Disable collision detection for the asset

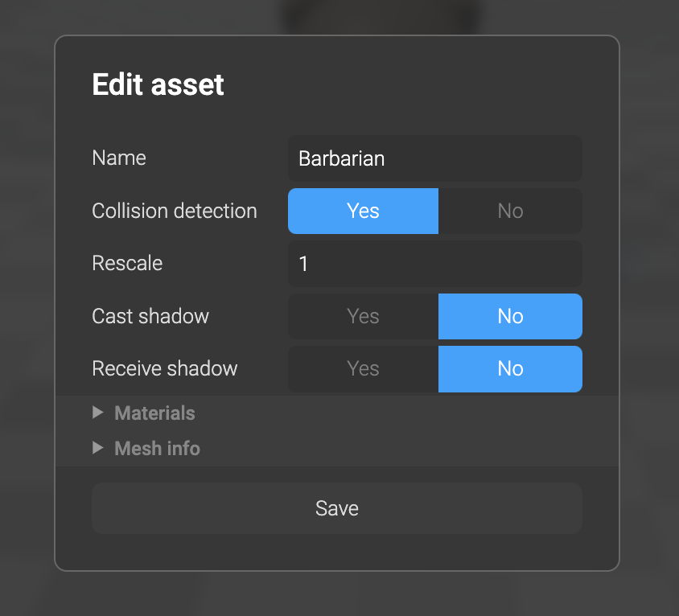tap(510, 211)
